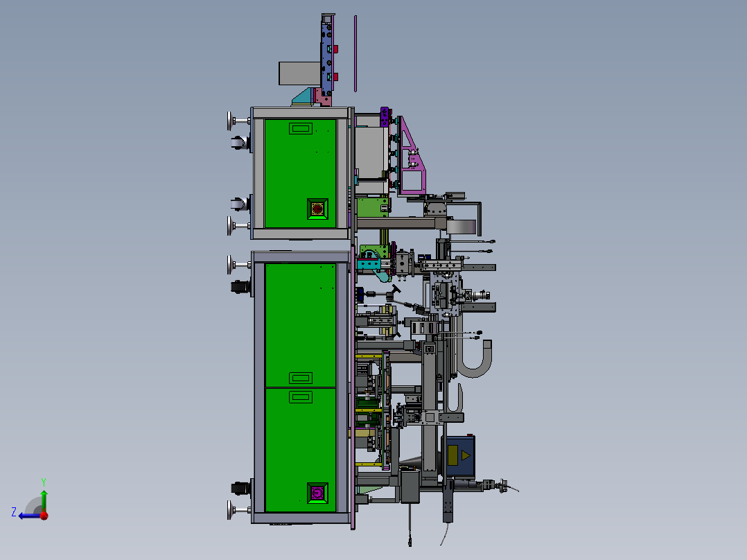Select the thin purple vertical bar at the top
The width and height of the screenshot is (747, 560).
(x=355, y=53)
